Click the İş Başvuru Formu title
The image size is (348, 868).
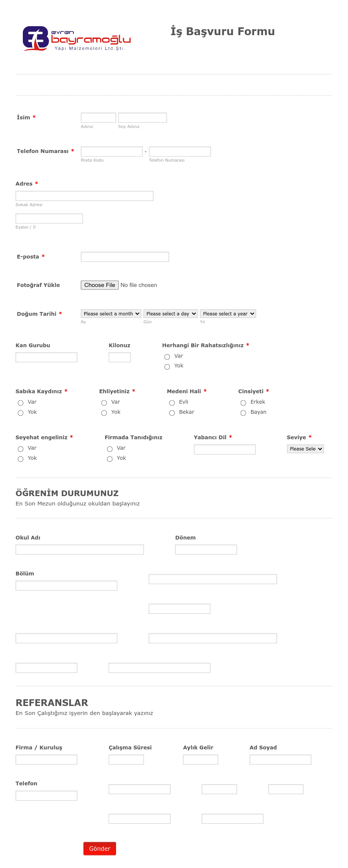point(223,31)
